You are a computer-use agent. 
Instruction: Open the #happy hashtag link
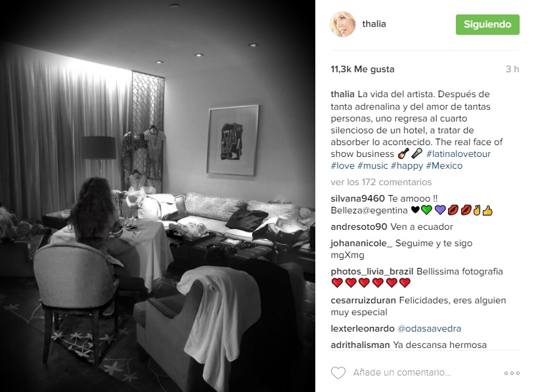click(407, 166)
